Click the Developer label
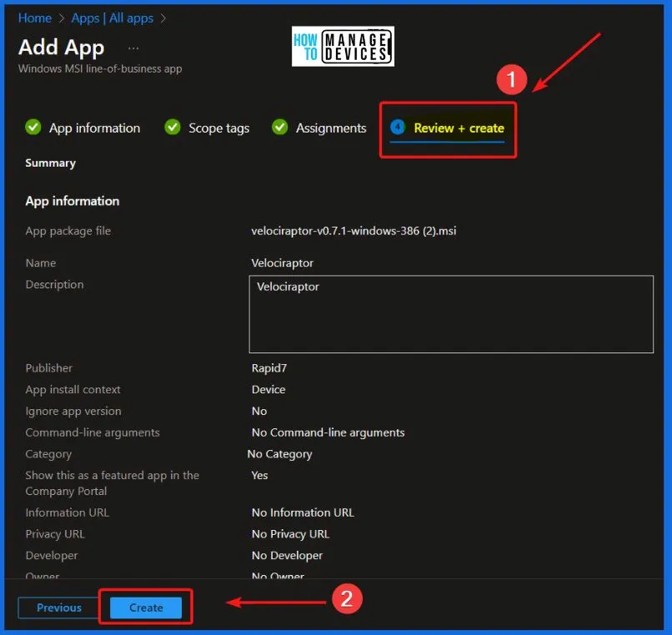 coord(52,555)
